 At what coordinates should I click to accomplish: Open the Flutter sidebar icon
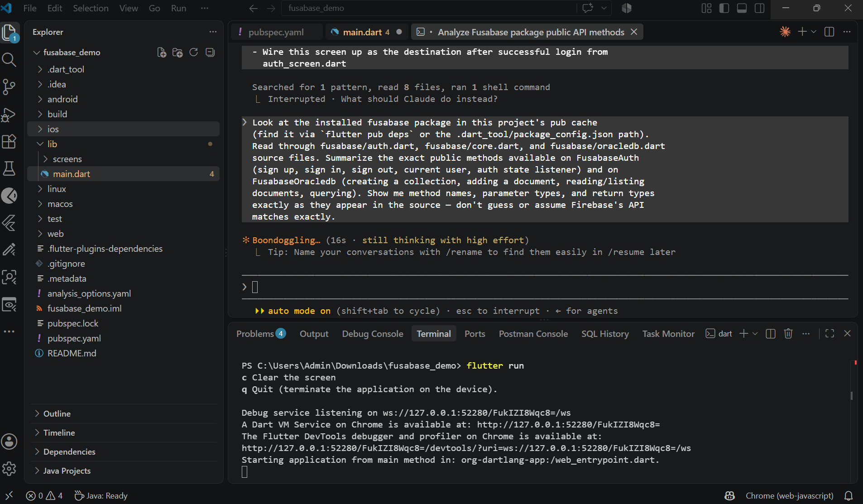tap(10, 223)
